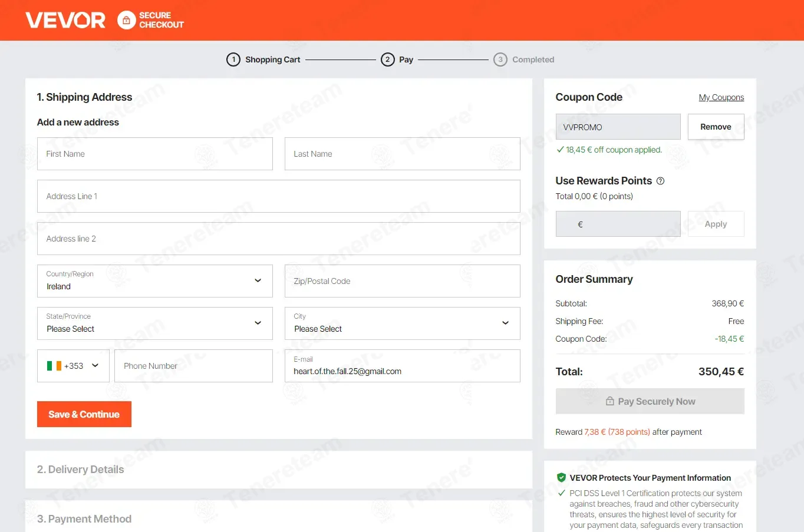Screen dimensions: 804x532
Task: Go to the Shopping Cart step
Action: click(x=272, y=60)
